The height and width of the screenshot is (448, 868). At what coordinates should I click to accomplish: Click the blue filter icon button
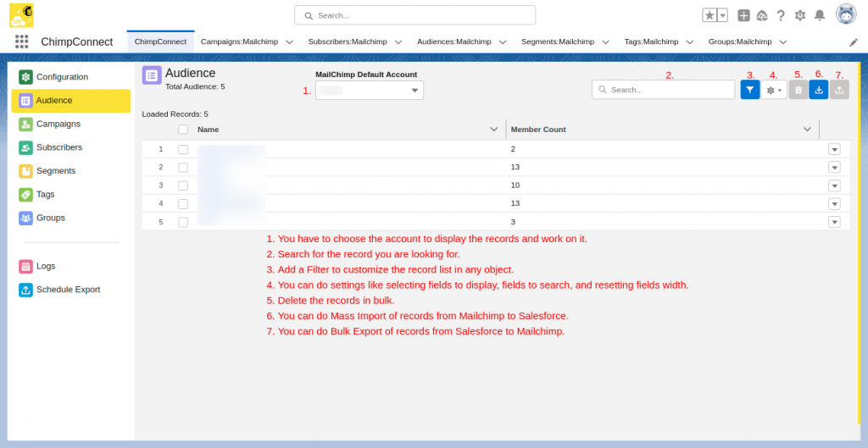pos(749,90)
